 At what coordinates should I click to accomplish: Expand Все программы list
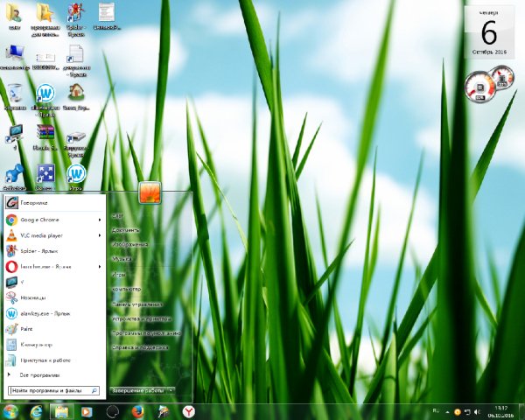[39, 375]
